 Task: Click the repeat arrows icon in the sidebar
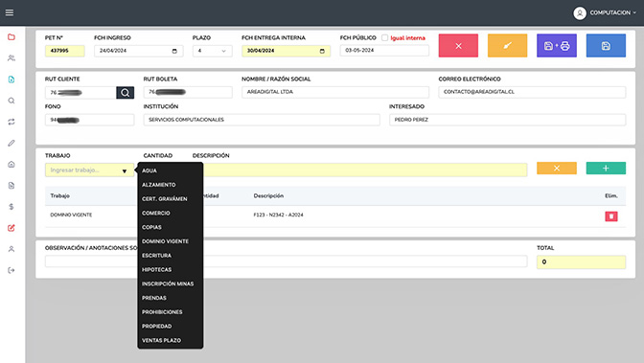click(11, 122)
